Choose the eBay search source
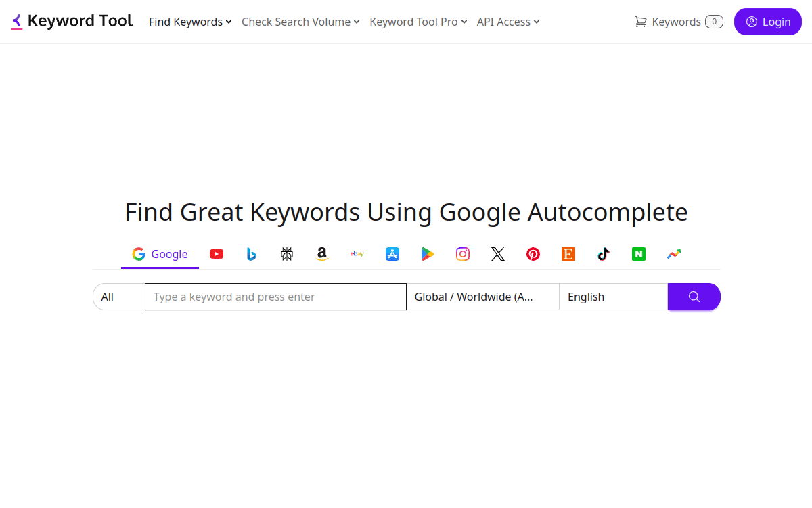The image size is (812, 508). click(357, 254)
